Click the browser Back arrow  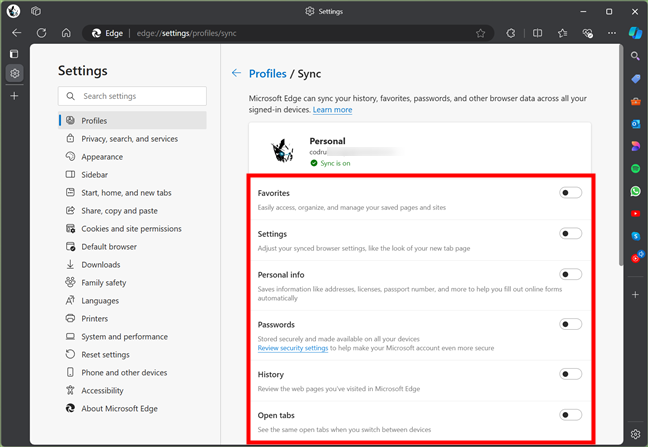coord(17,33)
